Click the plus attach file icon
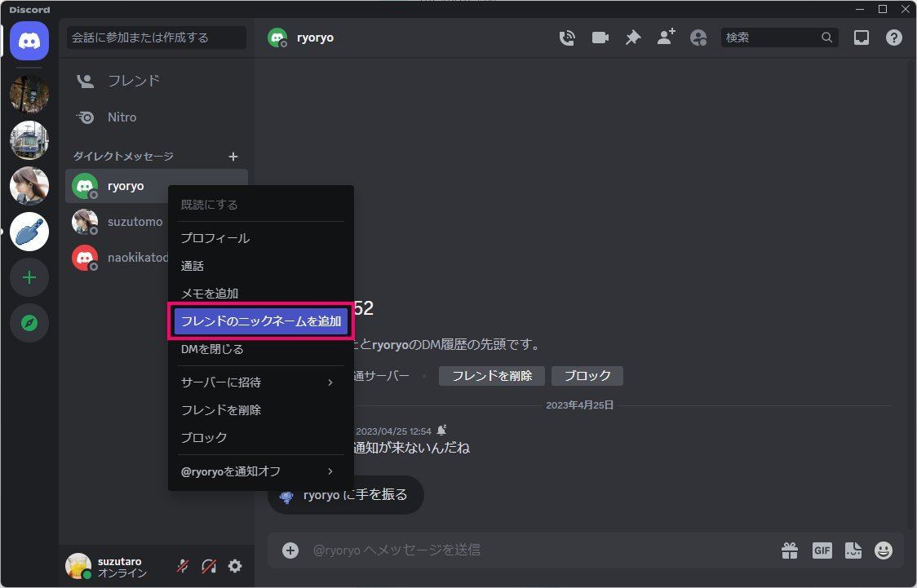The width and height of the screenshot is (917, 588). click(290, 550)
